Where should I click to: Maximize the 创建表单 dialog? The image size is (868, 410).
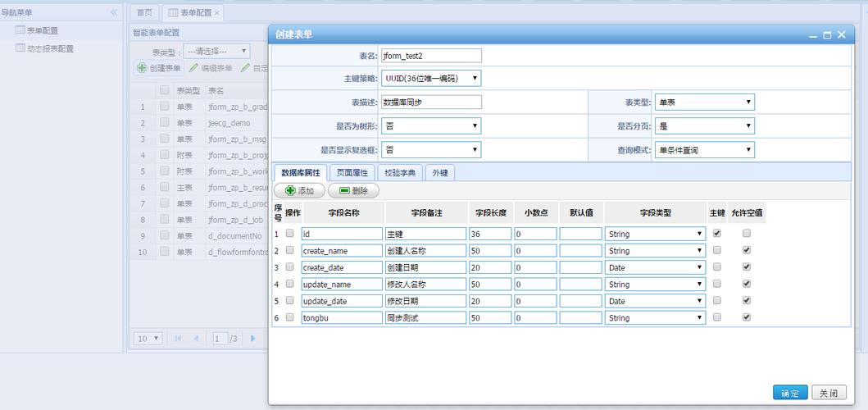pos(827,35)
